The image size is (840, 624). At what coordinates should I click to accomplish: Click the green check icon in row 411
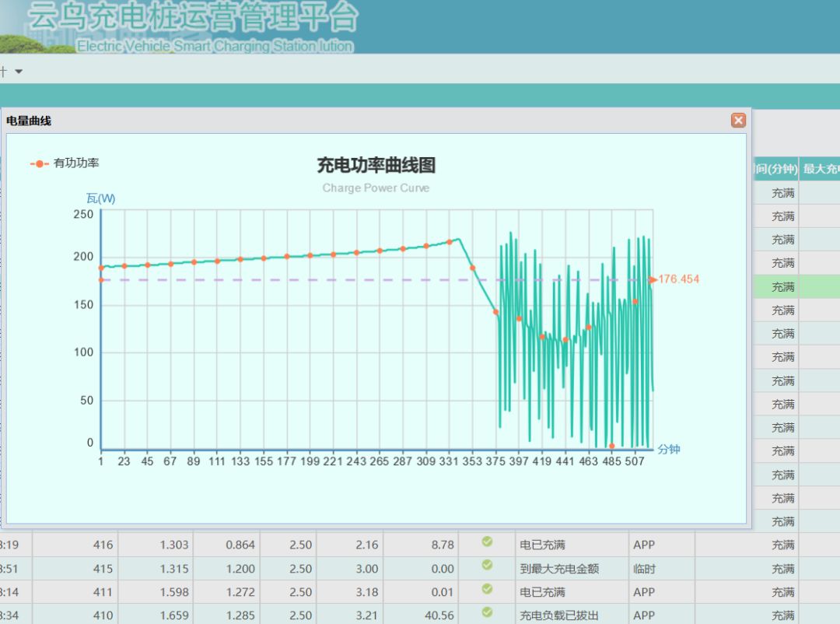click(487, 589)
